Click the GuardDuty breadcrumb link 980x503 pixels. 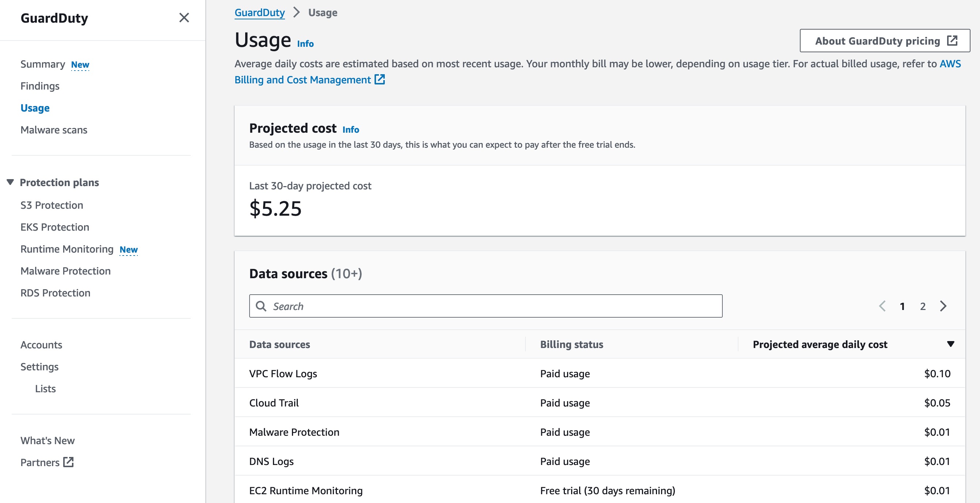259,12
